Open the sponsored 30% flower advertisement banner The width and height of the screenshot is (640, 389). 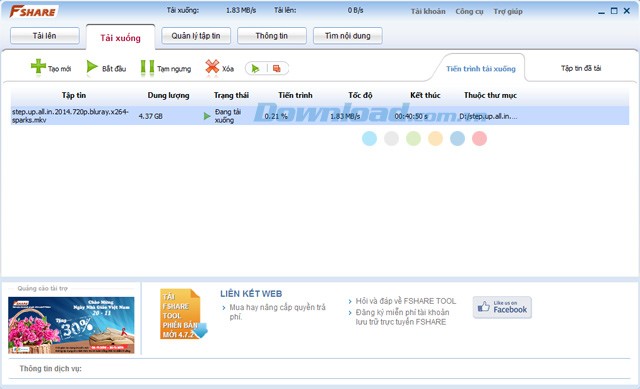point(71,325)
